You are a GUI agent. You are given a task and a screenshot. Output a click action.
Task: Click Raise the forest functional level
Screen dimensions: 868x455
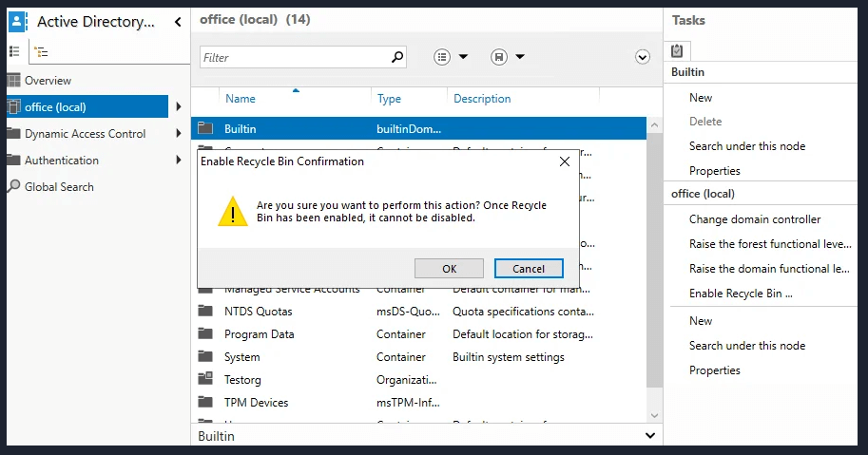(770, 244)
